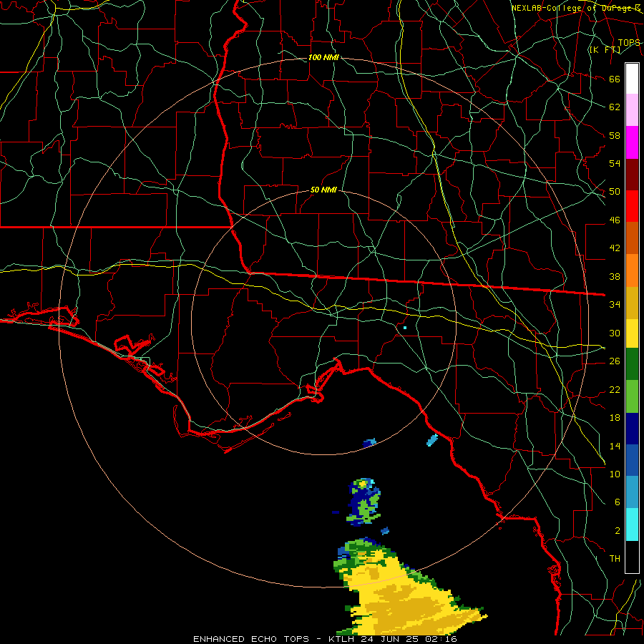Click the 22 legend value
Image resolution: width=644 pixels, height=644 pixels.
[x=615, y=389]
